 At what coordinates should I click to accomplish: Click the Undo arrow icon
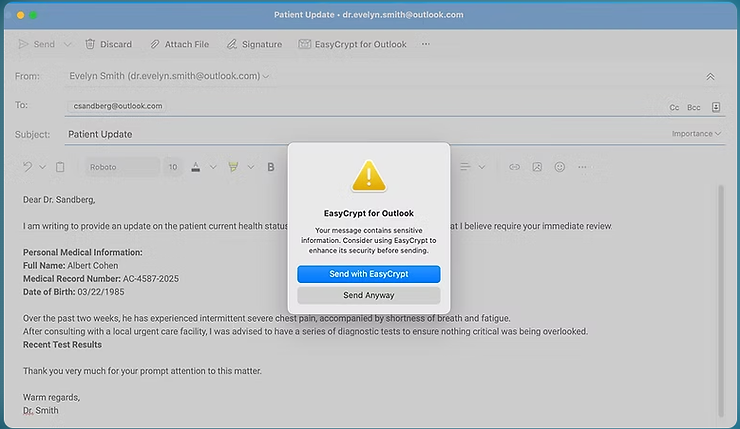[x=27, y=167]
